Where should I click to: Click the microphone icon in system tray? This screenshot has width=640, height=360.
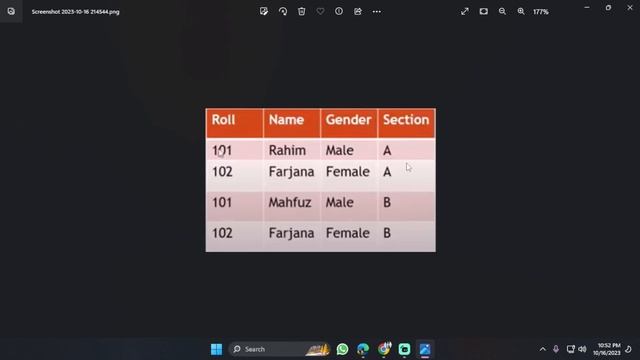tap(556, 349)
